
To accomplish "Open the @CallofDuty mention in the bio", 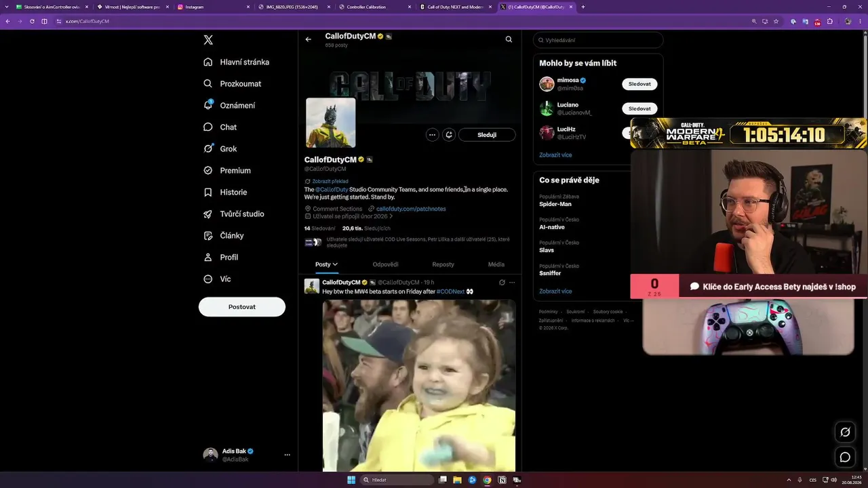I will 332,190.
